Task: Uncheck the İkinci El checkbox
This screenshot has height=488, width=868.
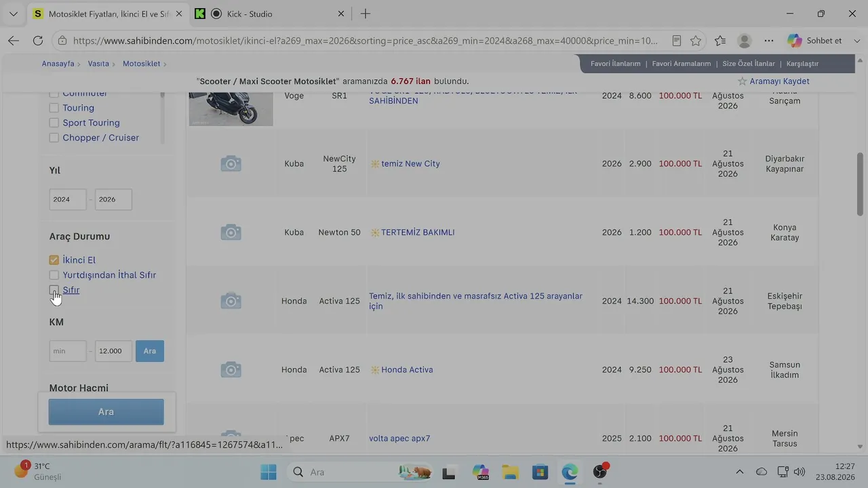Action: coord(54,260)
